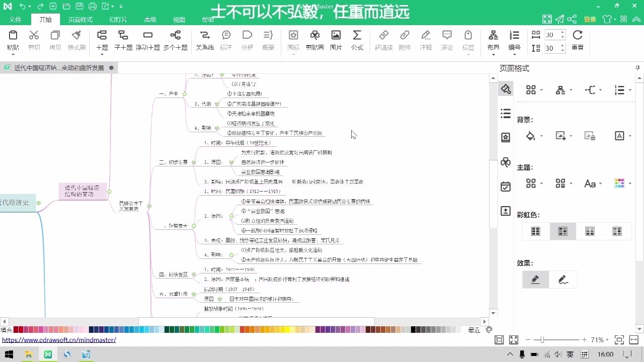The image size is (644, 362).
Task: Click the remove background image icon
Action: (x=590, y=136)
